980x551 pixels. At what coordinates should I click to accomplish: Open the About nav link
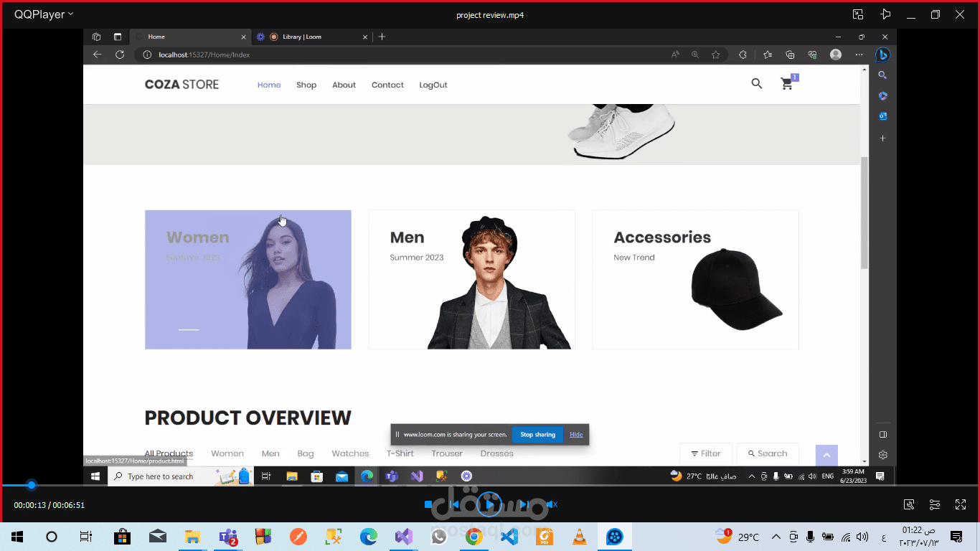pos(344,85)
